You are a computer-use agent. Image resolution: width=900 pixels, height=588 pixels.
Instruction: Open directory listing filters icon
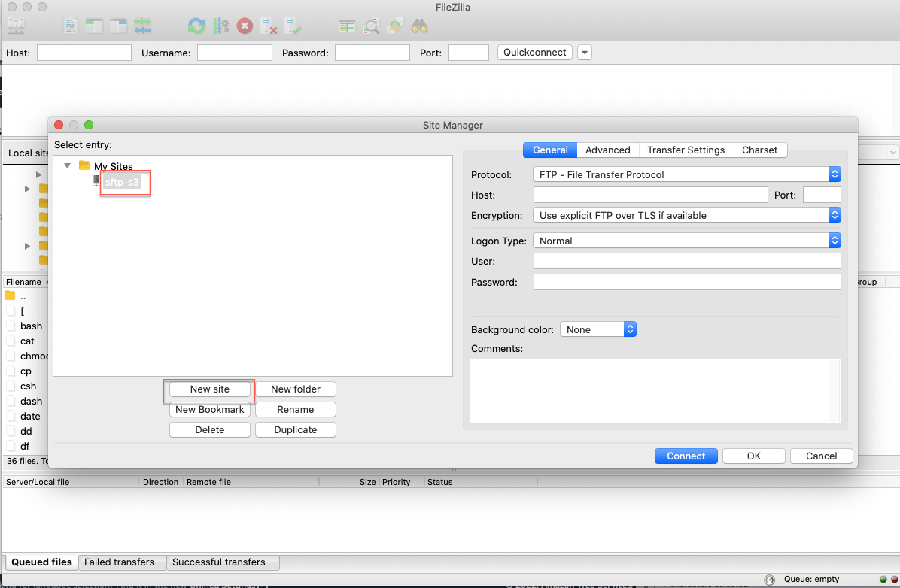(347, 26)
